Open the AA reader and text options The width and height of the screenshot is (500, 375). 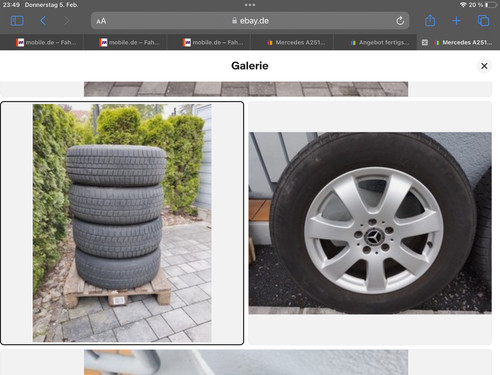(101, 21)
